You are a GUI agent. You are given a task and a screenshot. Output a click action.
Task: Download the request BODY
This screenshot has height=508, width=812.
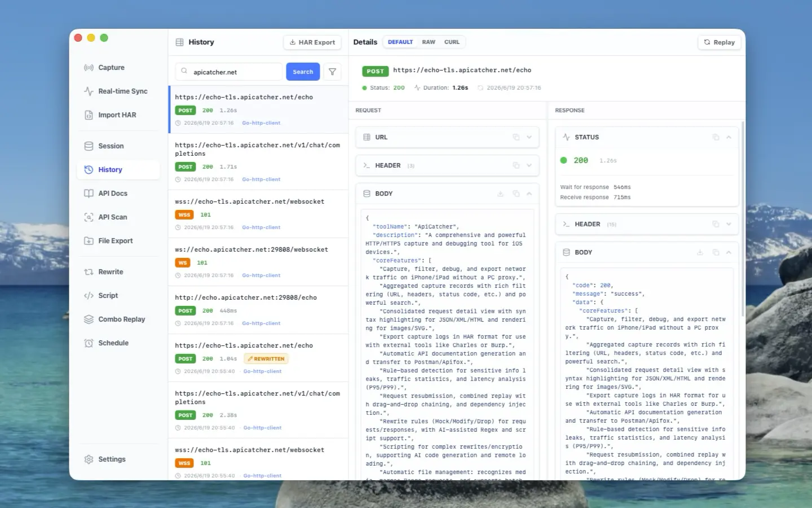(500, 194)
